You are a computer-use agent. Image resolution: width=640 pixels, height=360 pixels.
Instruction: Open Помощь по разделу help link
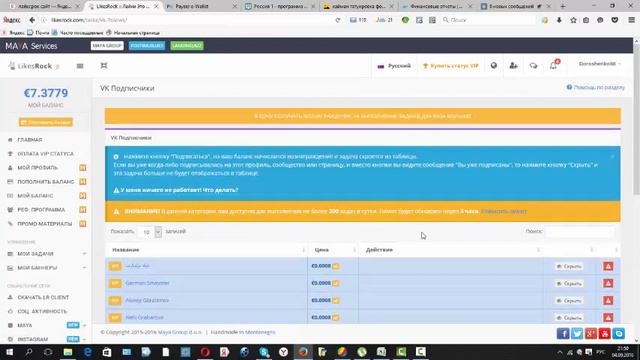pos(596,87)
